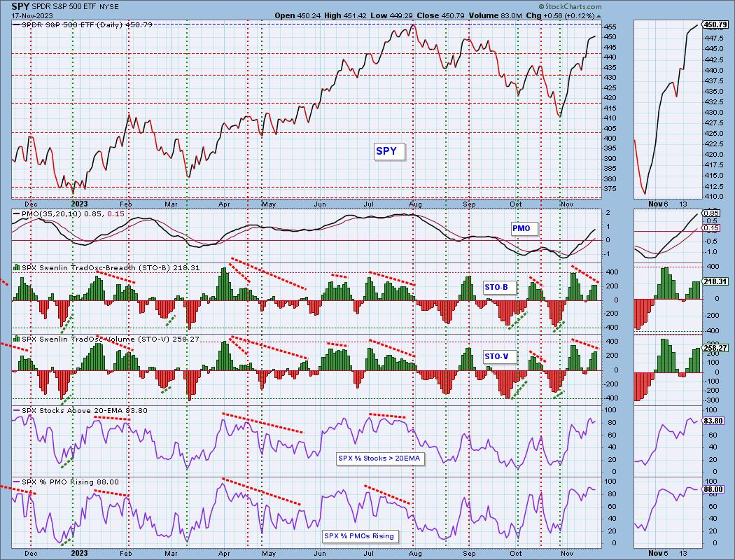Click the SPX Swenlin TradOsc-Breadth legend
This screenshot has height=560, width=735.
[x=106, y=267]
